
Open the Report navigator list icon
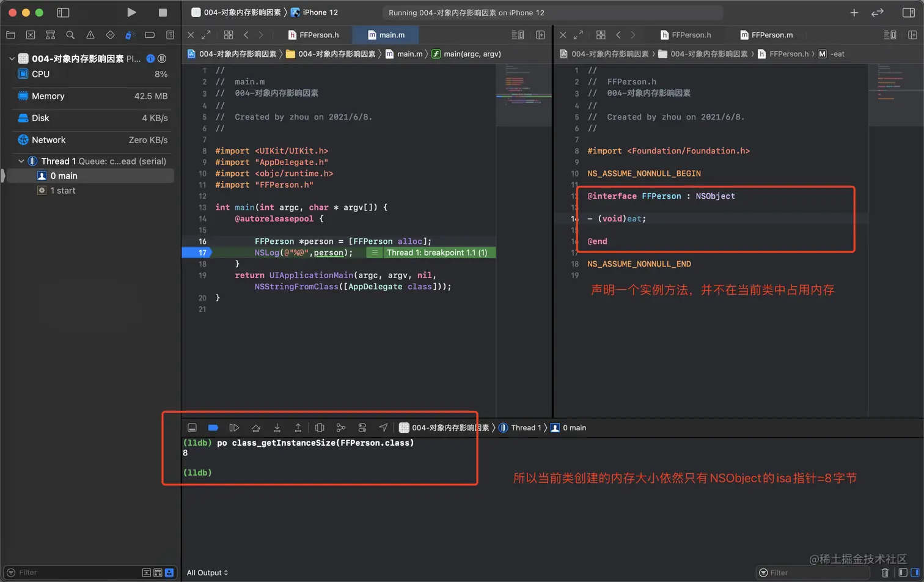[x=170, y=35]
